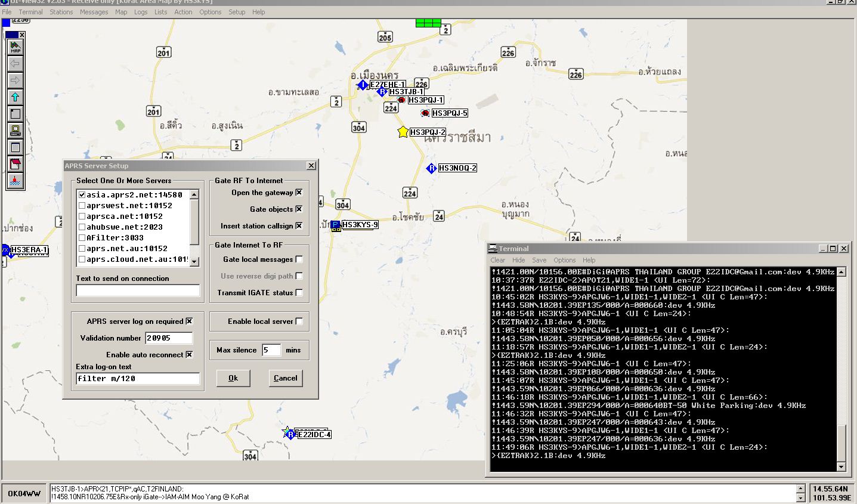This screenshot has width=857, height=504.
Task: Open the Stations menu
Action: coord(61,12)
